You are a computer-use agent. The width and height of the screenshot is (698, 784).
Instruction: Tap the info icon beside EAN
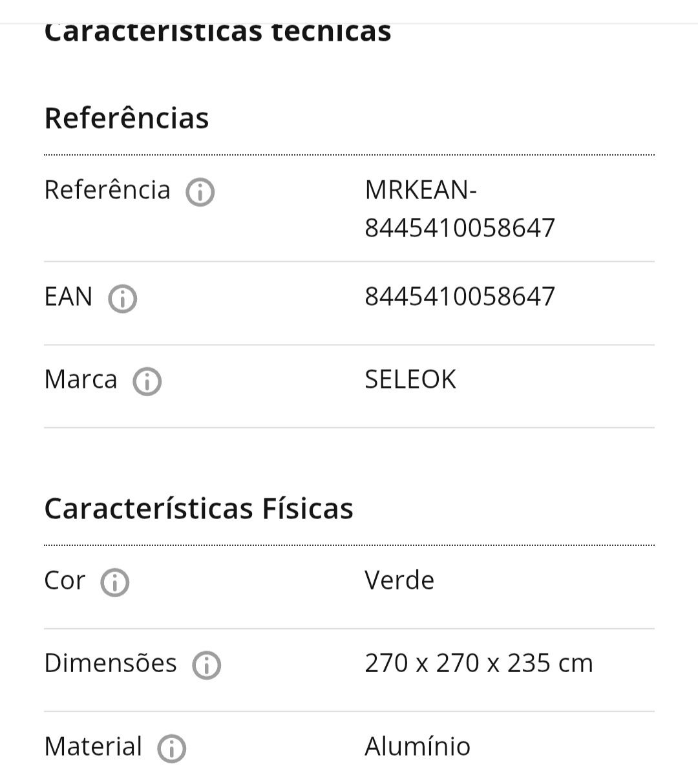pyautogui.click(x=122, y=299)
